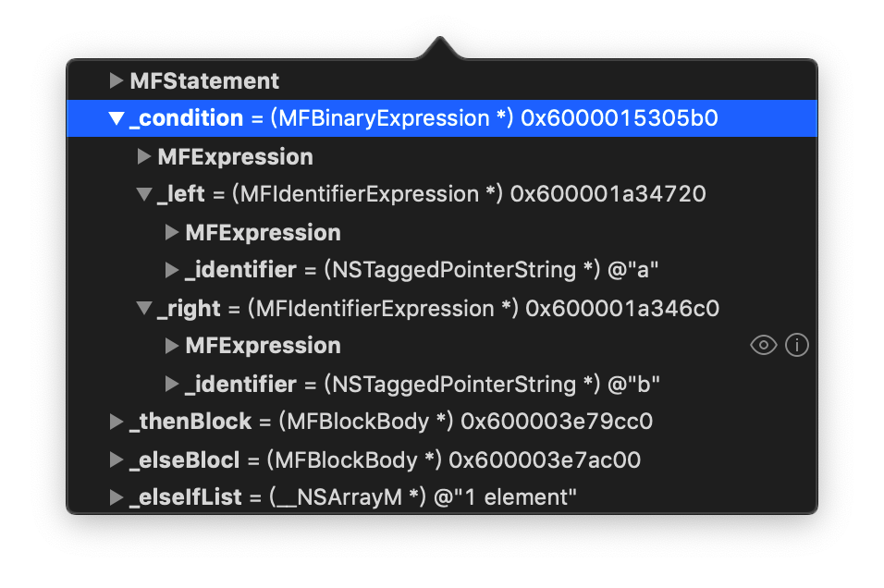Expand the _identifier @"a" triangle

point(171,270)
